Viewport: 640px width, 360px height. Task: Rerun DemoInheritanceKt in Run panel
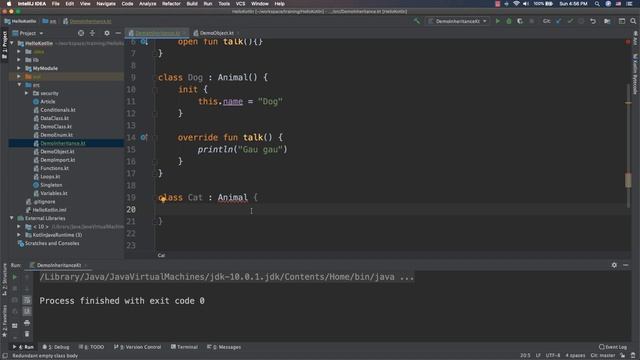pyautogui.click(x=15, y=277)
